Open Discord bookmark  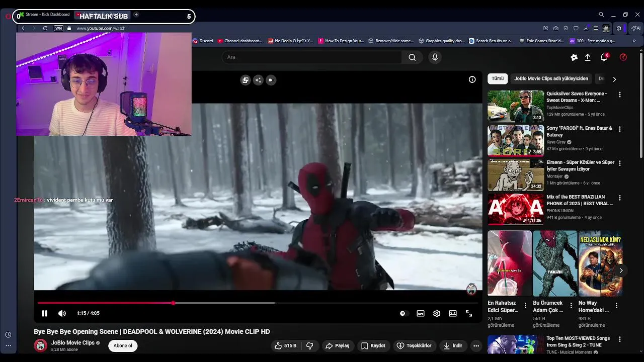tap(203, 41)
